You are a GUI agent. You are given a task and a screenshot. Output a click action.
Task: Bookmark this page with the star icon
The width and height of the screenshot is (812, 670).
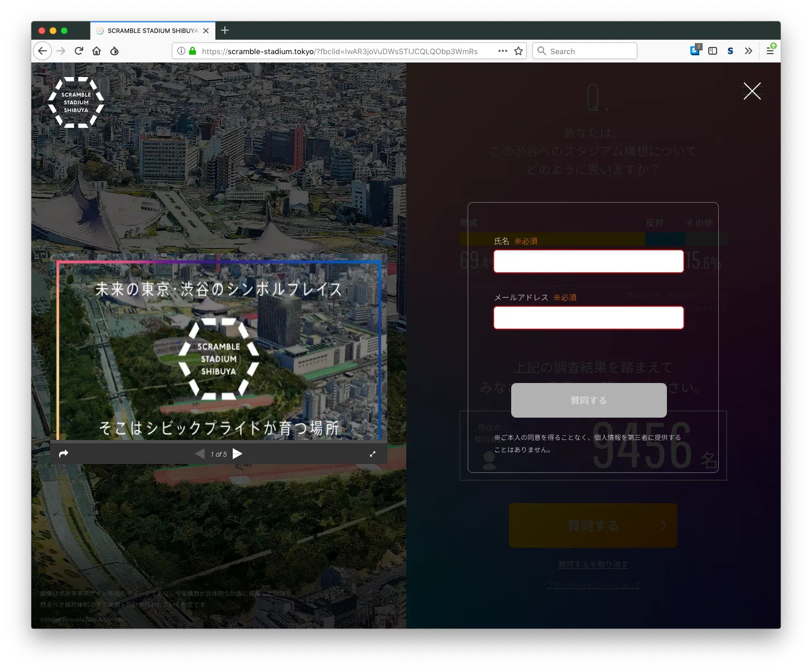[x=518, y=51]
